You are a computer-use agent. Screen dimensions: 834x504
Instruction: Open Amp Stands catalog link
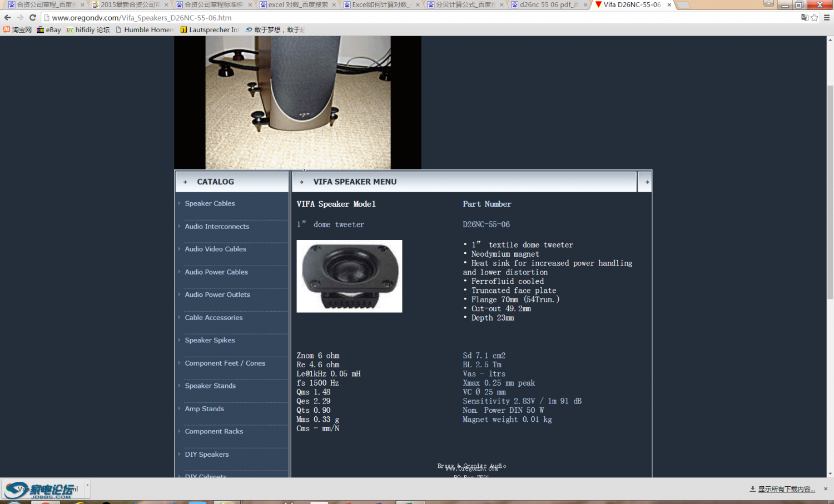[204, 408]
